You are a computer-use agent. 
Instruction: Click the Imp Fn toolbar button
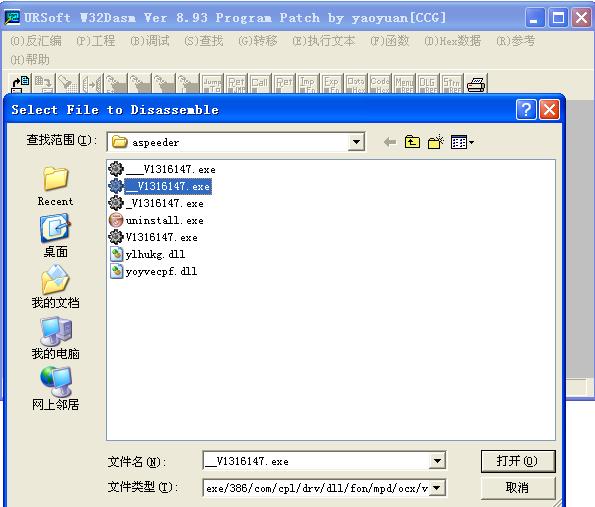click(x=308, y=83)
